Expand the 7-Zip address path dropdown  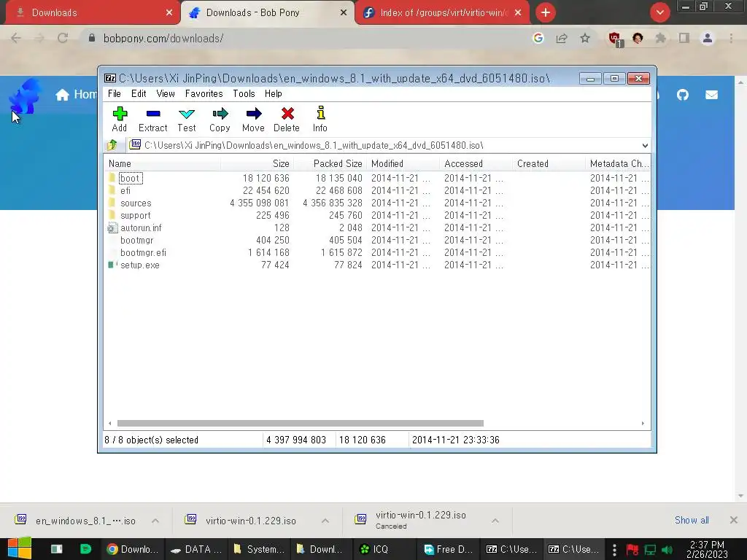point(645,145)
